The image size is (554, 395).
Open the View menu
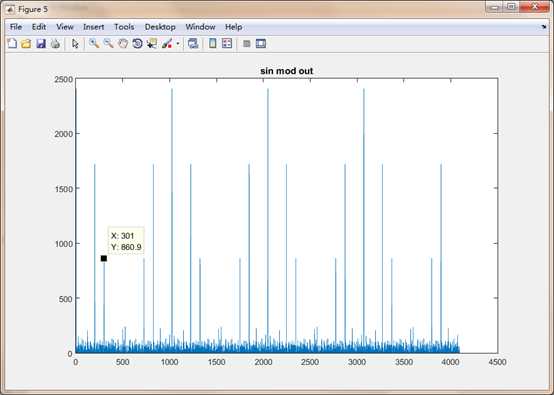(x=65, y=27)
